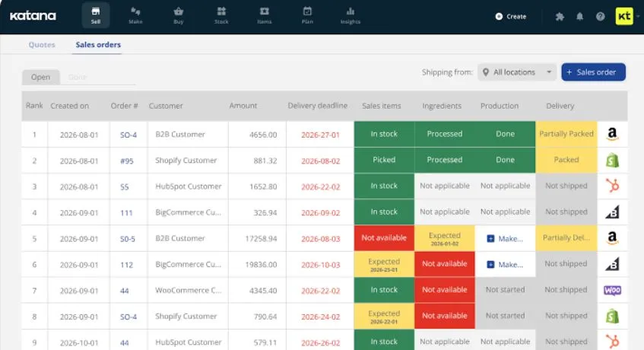Open the Create menu in header
This screenshot has width=644, height=350.
(x=510, y=17)
